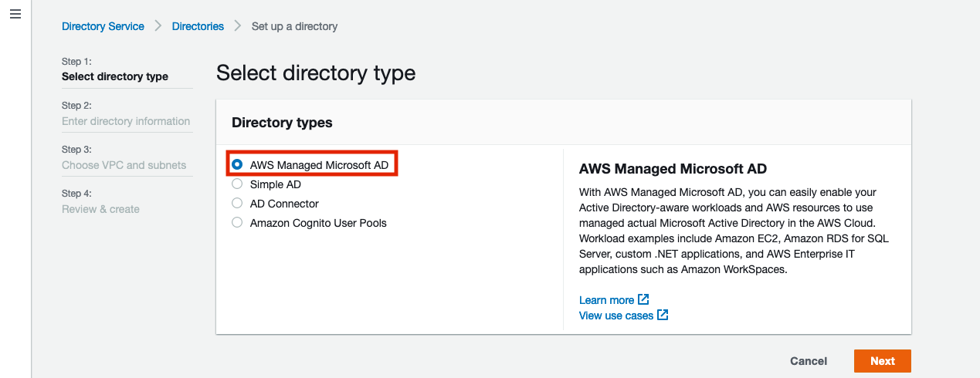
Task: Select AWS Managed Microsoft AD radio button
Action: pos(237,165)
